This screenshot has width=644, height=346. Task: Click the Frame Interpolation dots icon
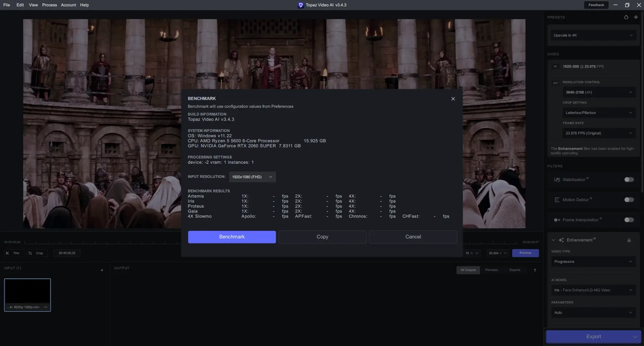(557, 220)
